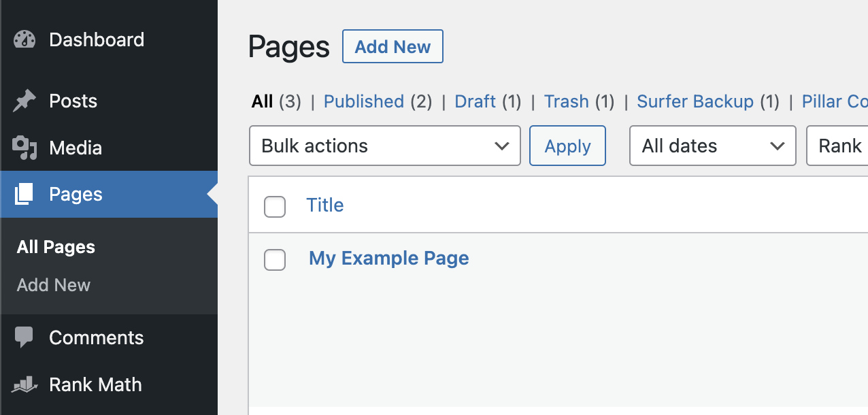Click the Rank Math chart icon
Image resolution: width=868 pixels, height=415 pixels.
pos(24,384)
